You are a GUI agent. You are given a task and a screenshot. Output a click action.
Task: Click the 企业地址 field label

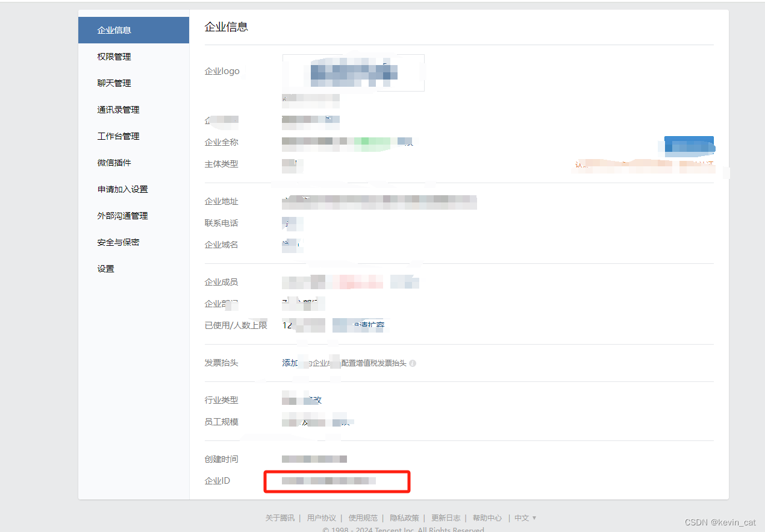tap(222, 201)
